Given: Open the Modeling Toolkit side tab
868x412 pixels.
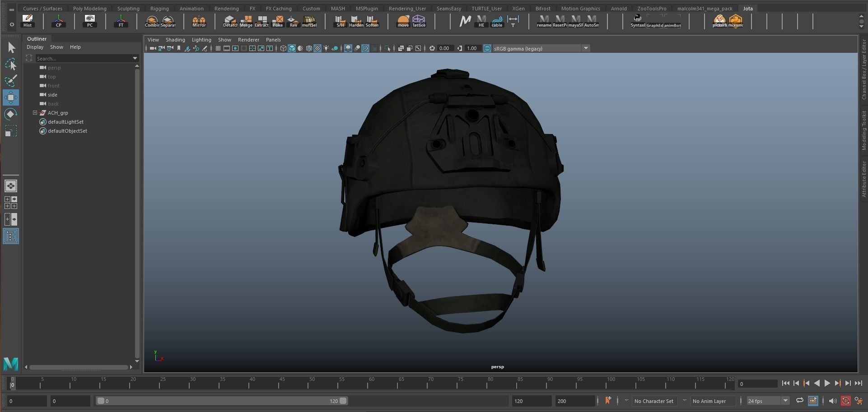Looking at the screenshot, I should 863,130.
